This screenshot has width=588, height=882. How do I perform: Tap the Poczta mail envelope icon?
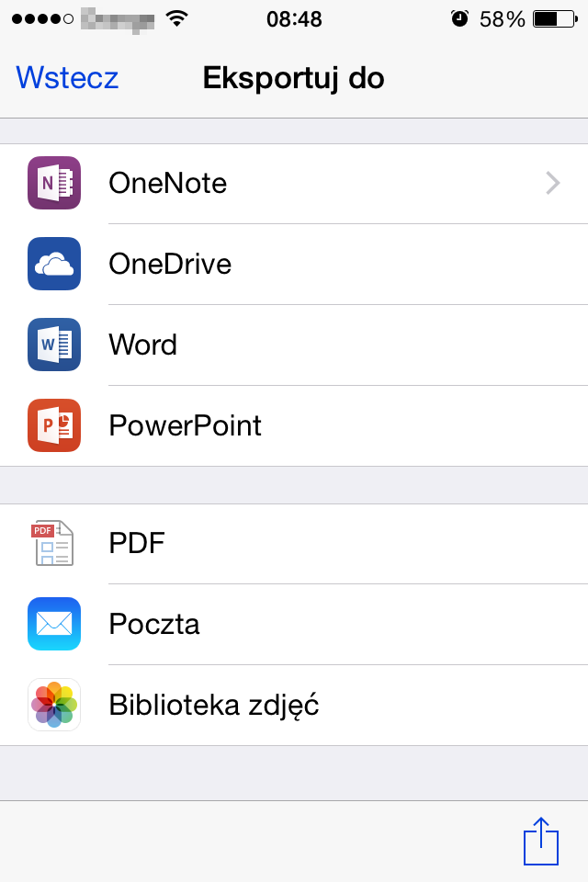(x=54, y=624)
